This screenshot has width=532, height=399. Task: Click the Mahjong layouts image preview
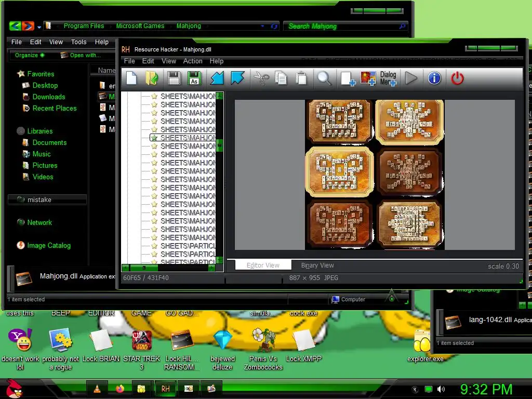pos(375,175)
